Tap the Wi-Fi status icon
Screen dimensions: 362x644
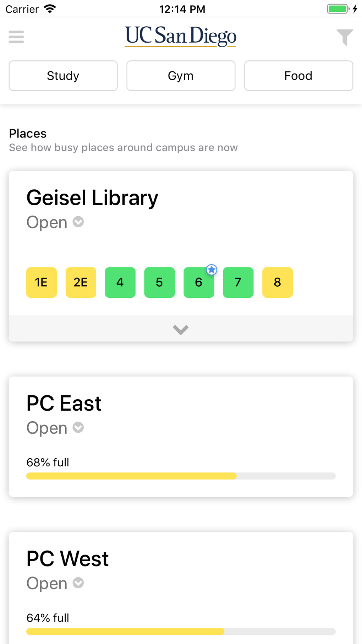(x=50, y=9)
